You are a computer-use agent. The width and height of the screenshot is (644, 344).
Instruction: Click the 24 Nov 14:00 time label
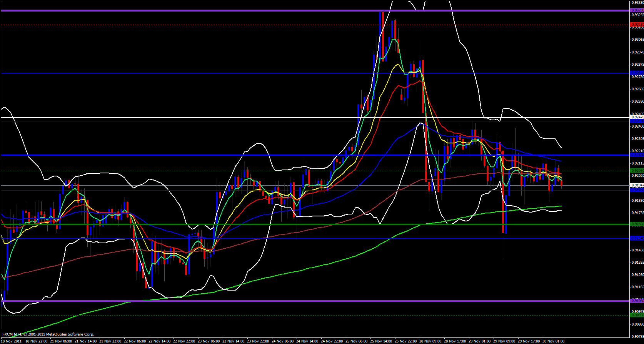click(x=307, y=341)
